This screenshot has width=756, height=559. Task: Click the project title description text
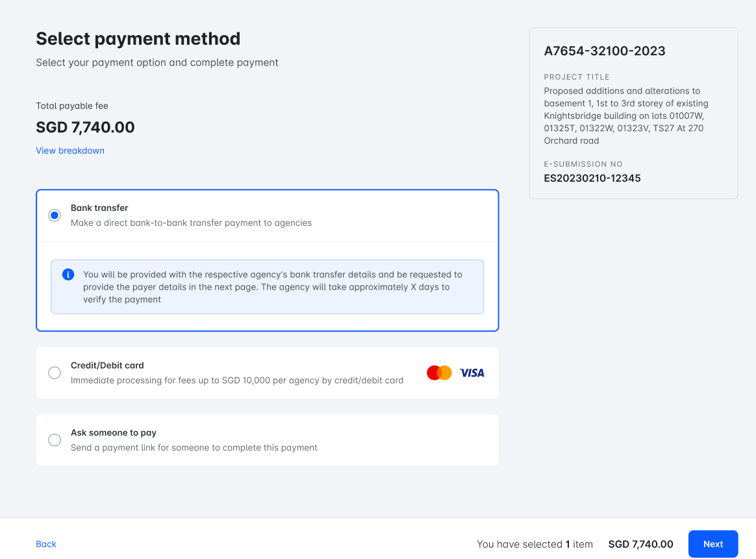[x=626, y=116]
